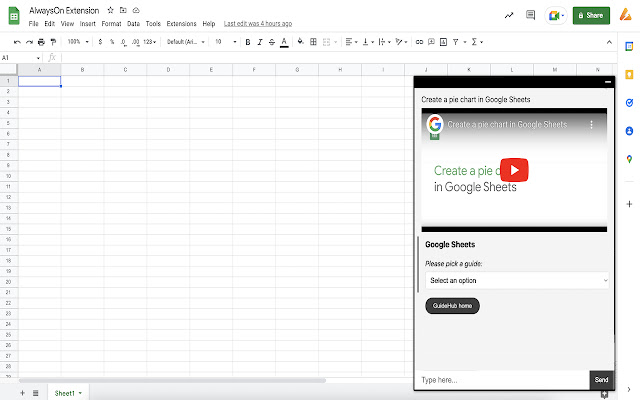640x400 pixels.
Task: Open vertical align dropdown
Action: (368, 42)
